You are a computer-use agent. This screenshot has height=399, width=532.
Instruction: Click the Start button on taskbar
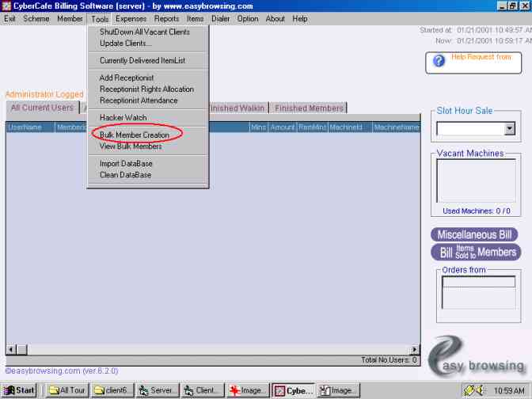(19, 390)
